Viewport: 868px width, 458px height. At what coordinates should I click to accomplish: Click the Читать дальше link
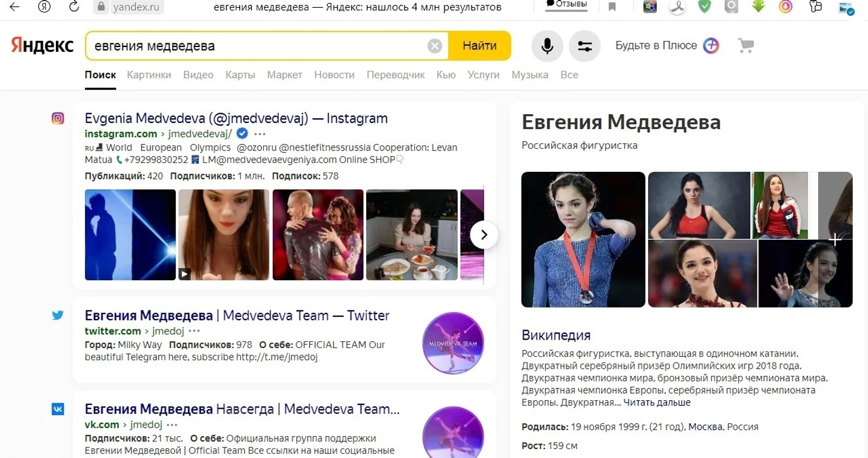click(x=657, y=403)
